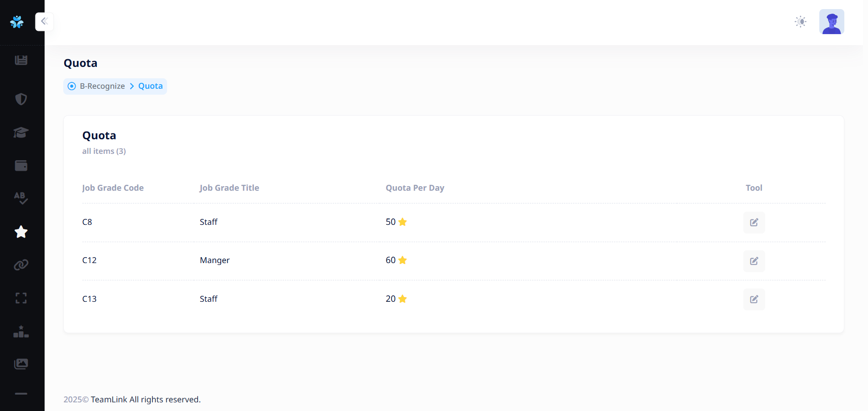The width and height of the screenshot is (868, 411).
Task: Open the frame-corners scan icon in sidebar
Action: [21, 298]
